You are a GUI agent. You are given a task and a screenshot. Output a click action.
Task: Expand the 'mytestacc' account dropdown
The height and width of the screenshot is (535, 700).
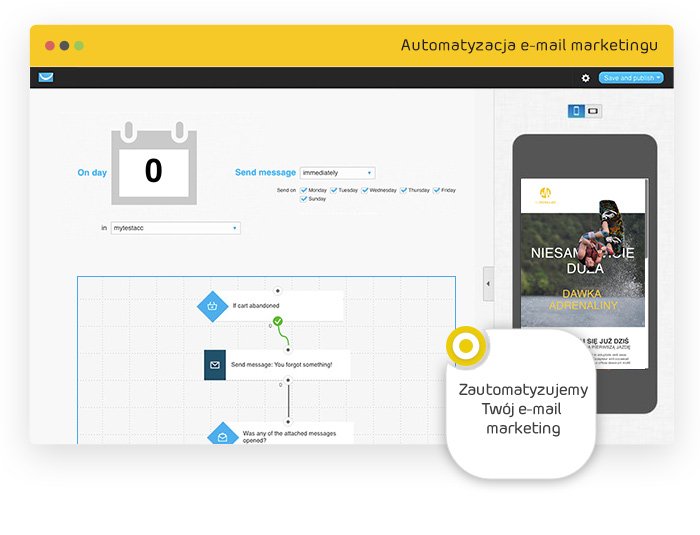[175, 228]
